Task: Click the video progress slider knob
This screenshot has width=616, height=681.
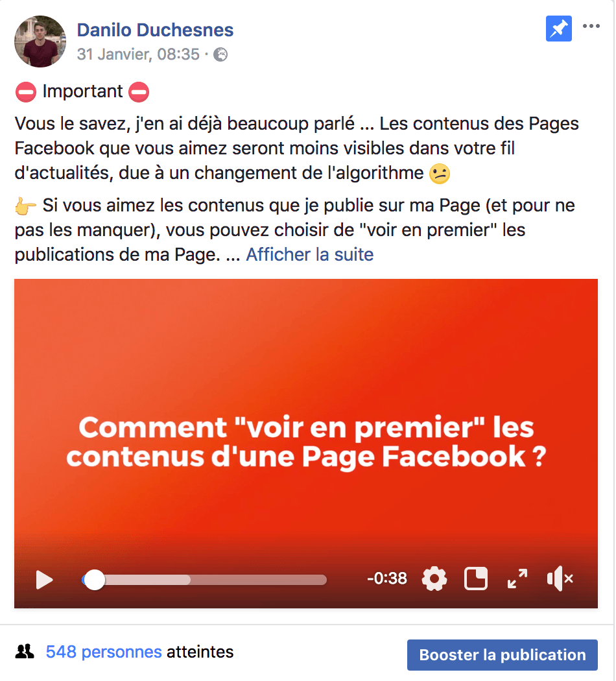Action: (94, 580)
